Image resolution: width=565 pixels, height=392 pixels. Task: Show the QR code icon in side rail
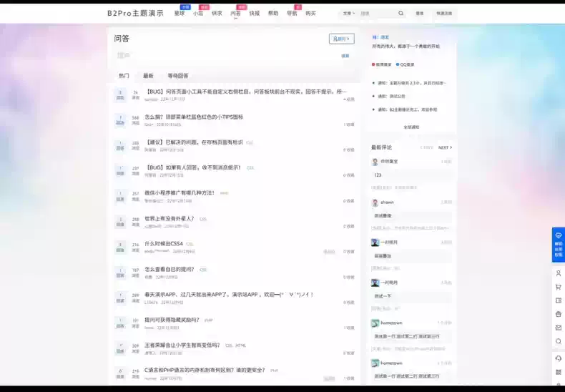click(558, 372)
